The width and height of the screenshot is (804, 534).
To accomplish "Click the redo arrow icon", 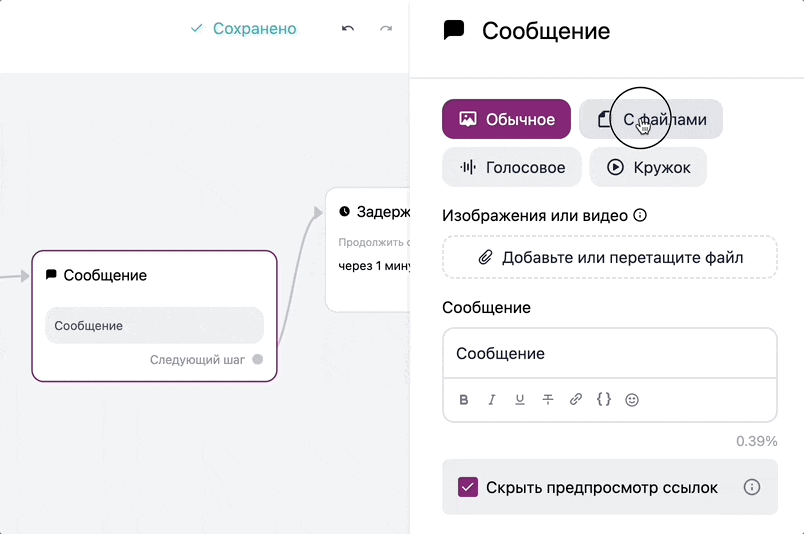I will [x=386, y=28].
